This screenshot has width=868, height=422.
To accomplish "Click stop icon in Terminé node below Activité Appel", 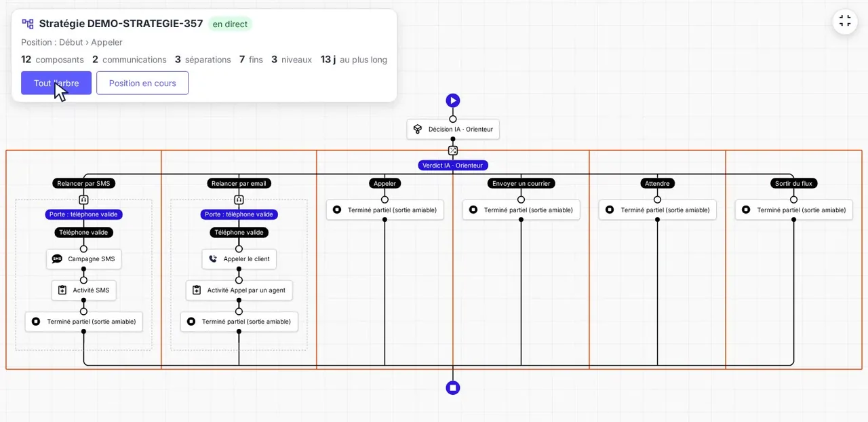I will tap(191, 322).
